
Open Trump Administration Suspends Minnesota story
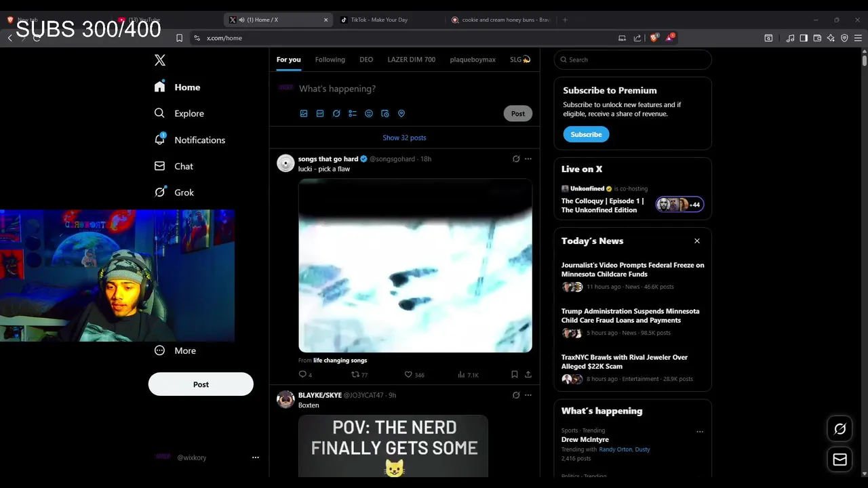coord(631,316)
